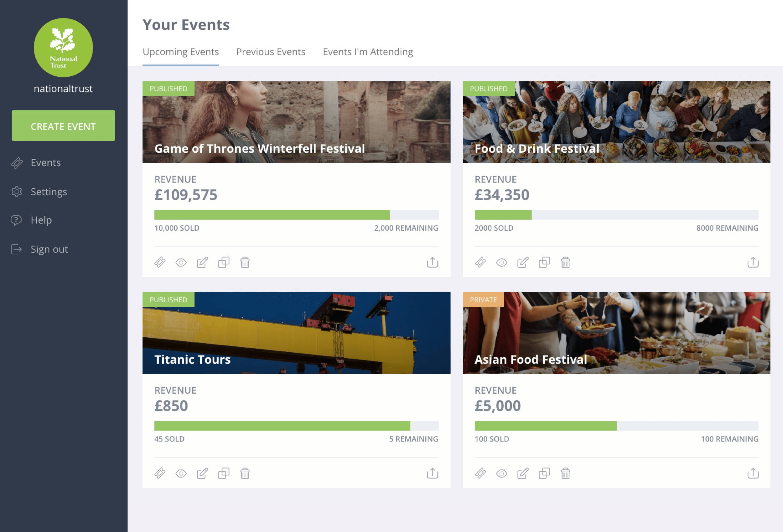
Task: Click the CREATE EVENT button
Action: [63, 125]
